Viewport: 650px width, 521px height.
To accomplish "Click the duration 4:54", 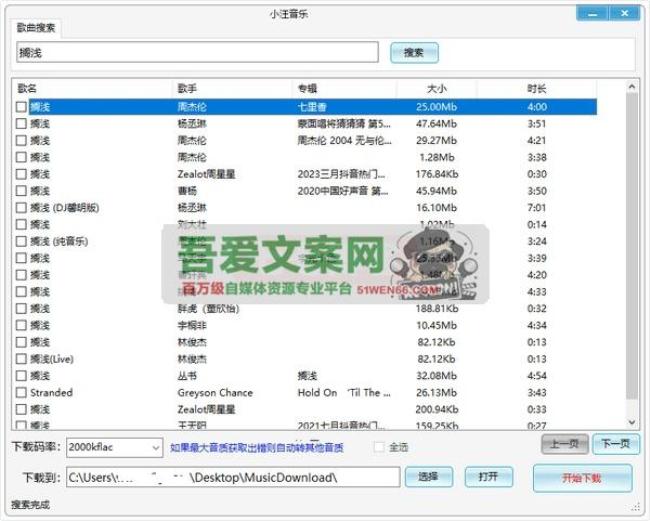I will [x=537, y=376].
